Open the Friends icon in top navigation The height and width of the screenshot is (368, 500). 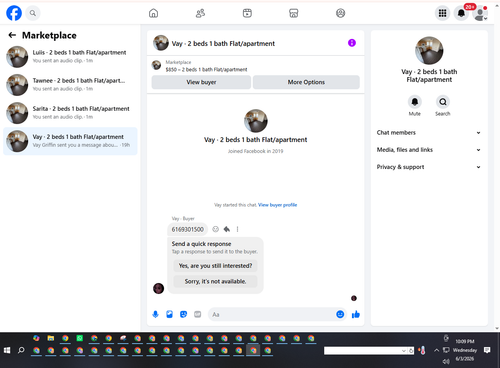[x=200, y=13]
